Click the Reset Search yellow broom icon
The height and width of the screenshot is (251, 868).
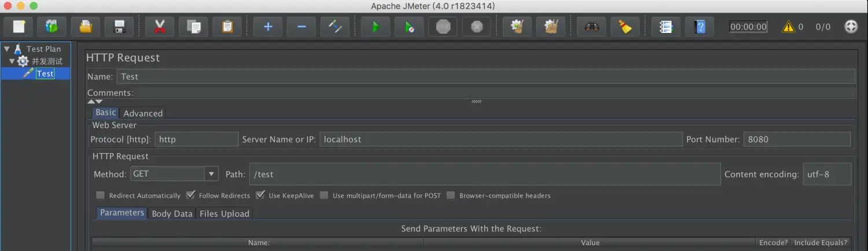(625, 27)
